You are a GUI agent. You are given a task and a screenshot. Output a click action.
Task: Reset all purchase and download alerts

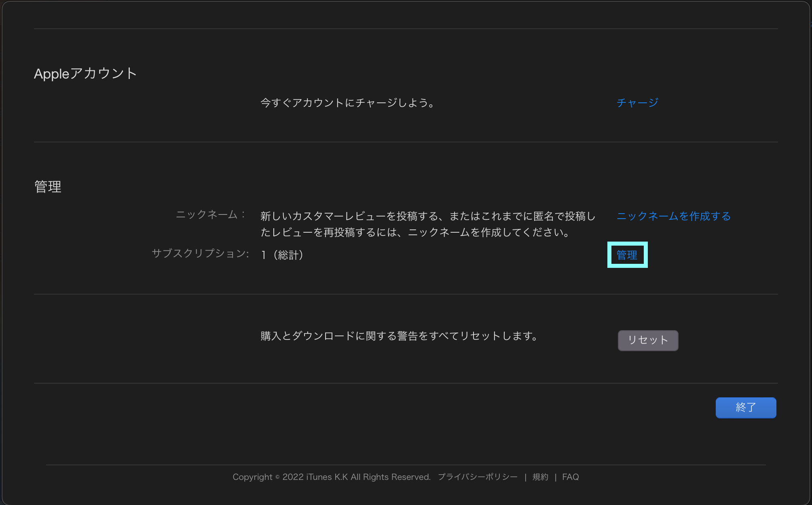tap(647, 340)
